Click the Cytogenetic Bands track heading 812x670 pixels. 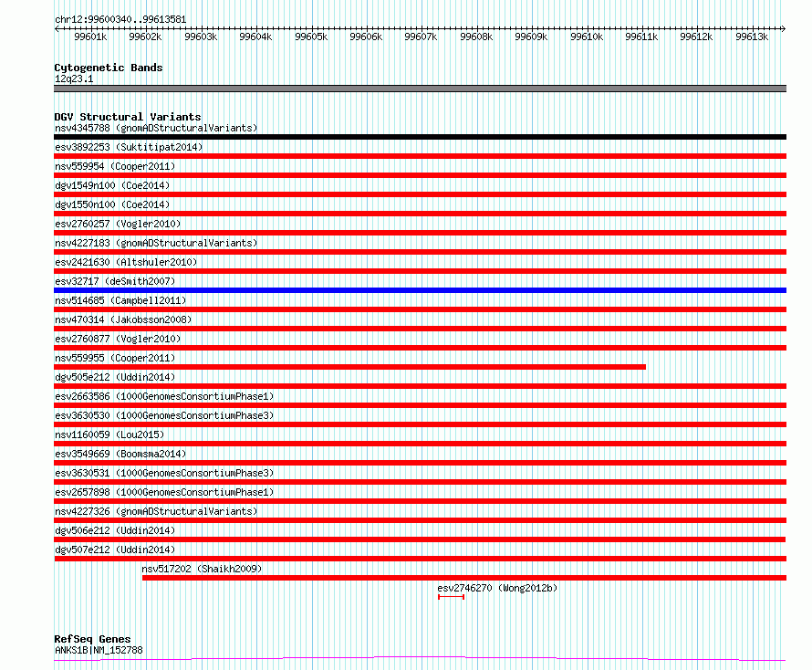click(x=109, y=68)
